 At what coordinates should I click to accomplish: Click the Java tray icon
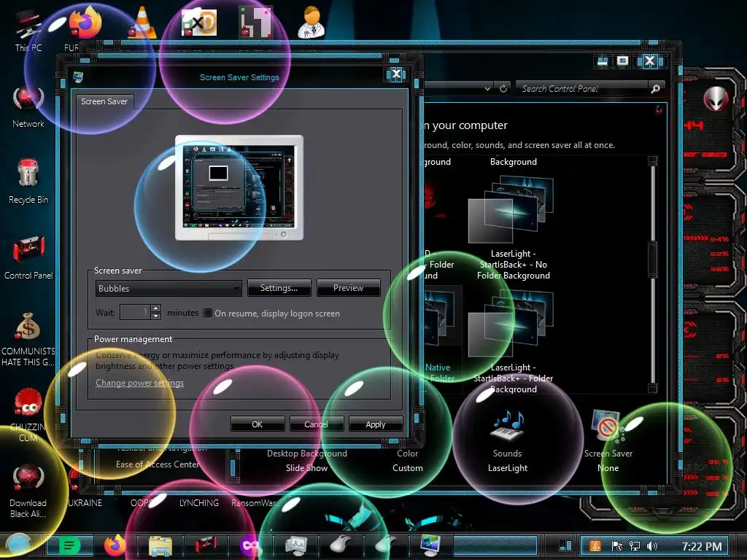coord(595,546)
